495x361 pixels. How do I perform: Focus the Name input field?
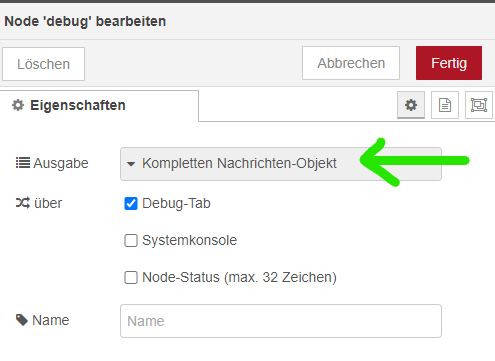click(281, 321)
